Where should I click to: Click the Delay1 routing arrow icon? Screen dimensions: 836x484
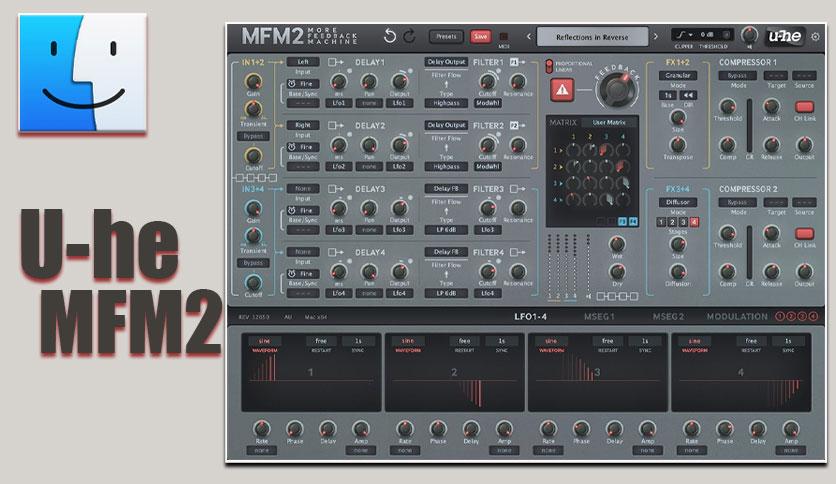tap(335, 62)
